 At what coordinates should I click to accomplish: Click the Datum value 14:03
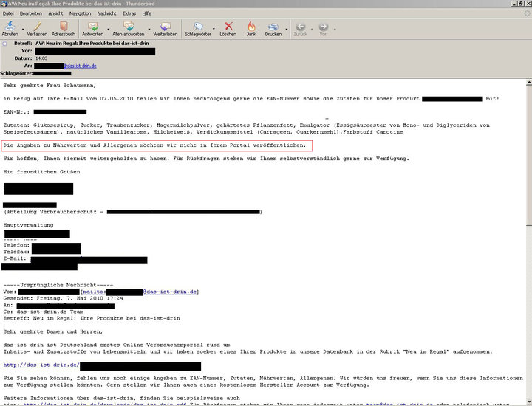pos(41,58)
